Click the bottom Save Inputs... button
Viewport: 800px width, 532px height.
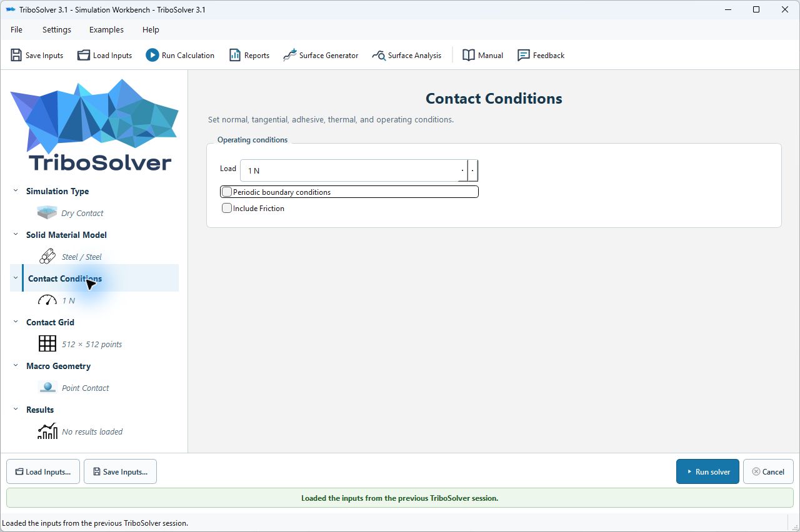[x=120, y=471]
